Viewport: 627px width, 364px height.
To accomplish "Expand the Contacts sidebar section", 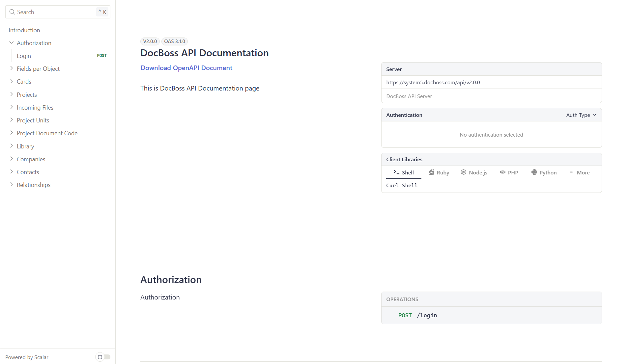I will pyautogui.click(x=12, y=172).
